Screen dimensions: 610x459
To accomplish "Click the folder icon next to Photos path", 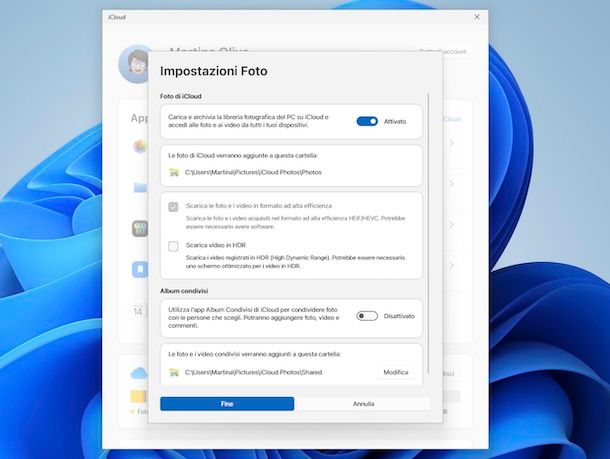I will (x=174, y=172).
